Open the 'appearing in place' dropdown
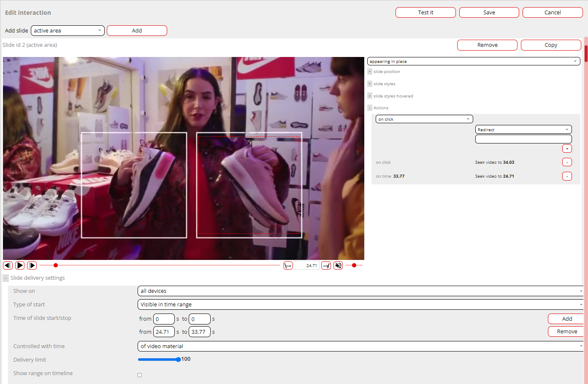The image size is (588, 384). tap(473, 62)
